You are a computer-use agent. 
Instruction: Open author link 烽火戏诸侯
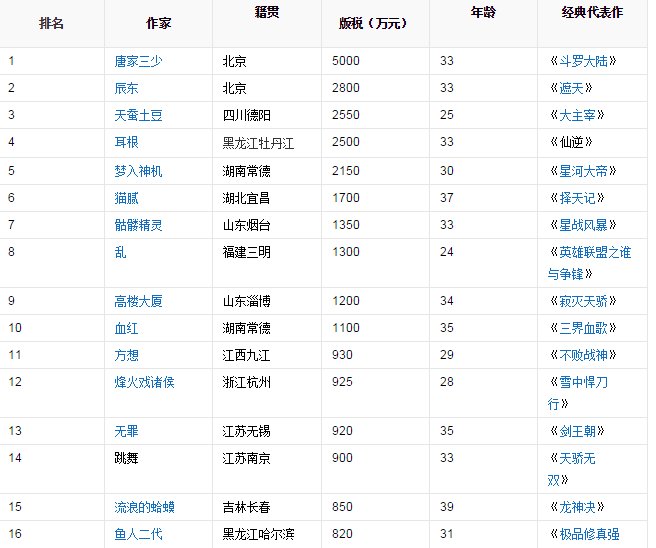(x=144, y=382)
